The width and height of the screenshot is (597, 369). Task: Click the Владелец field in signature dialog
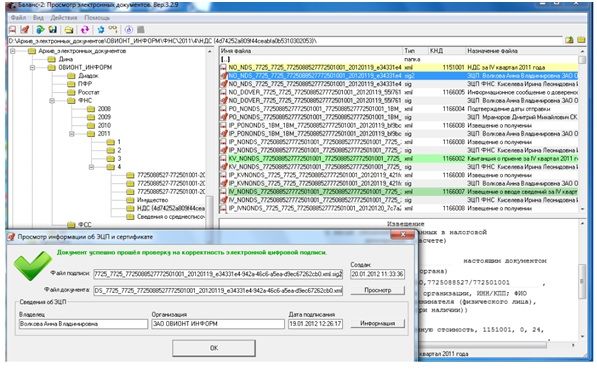point(83,324)
